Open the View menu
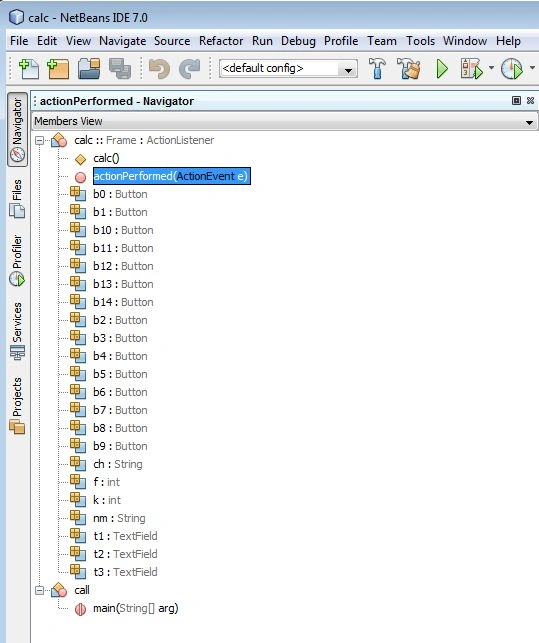This screenshot has width=539, height=643. [78, 41]
